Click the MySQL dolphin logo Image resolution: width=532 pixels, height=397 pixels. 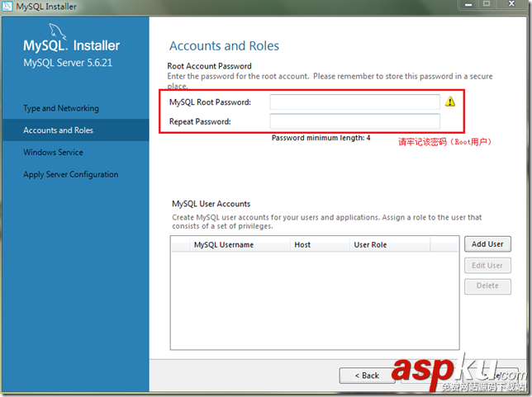pos(57,31)
